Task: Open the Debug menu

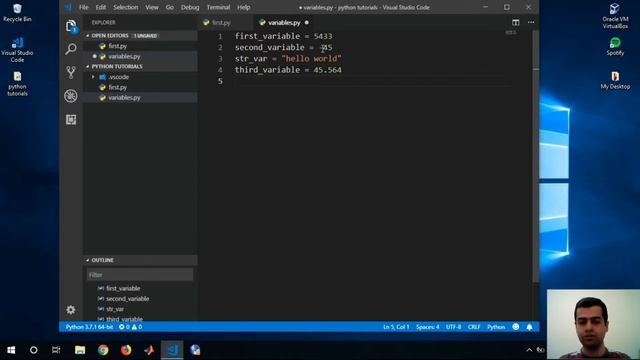Action: [190, 7]
